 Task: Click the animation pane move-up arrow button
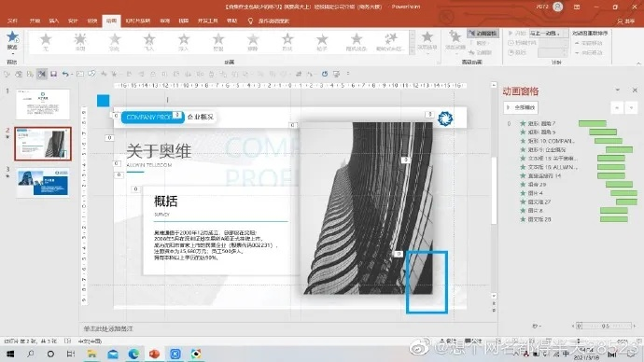point(617,107)
